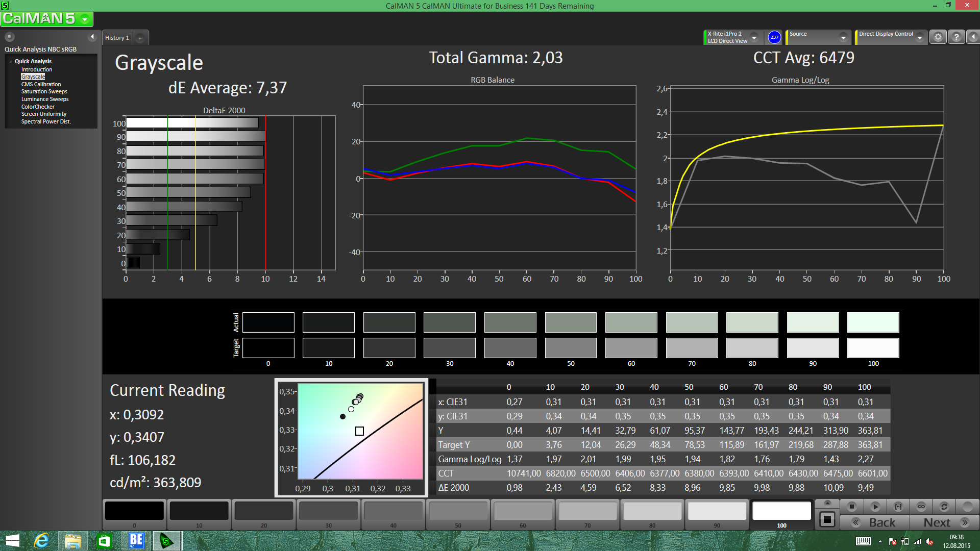Viewport: 980px width, 551px height.
Task: Open the help question mark icon
Action: click(957, 37)
